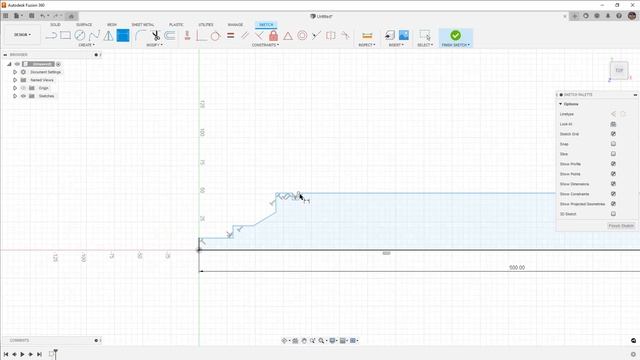Apply the Midpoint triangle constraint
640x360 pixels.
pyautogui.click(x=288, y=36)
